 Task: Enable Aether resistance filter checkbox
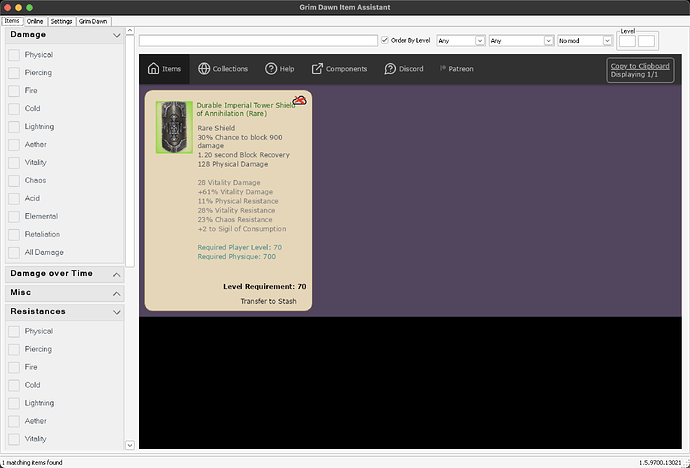(x=14, y=421)
